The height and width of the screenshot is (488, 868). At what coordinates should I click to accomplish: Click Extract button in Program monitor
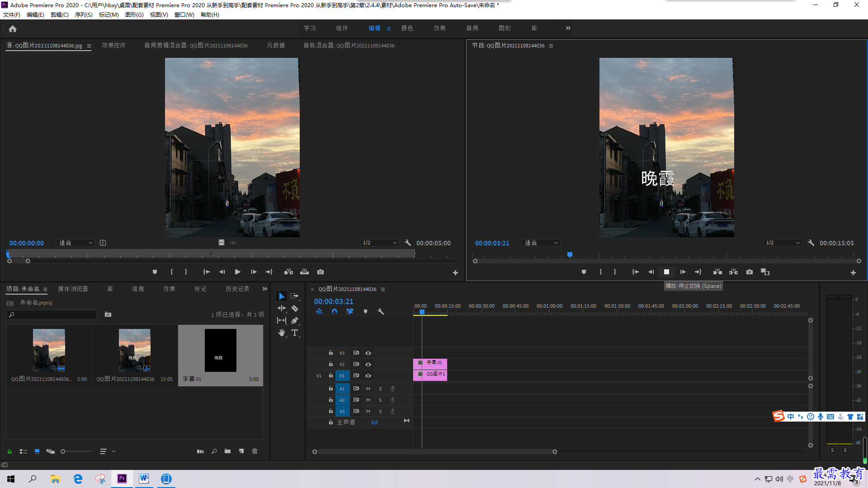click(x=733, y=272)
